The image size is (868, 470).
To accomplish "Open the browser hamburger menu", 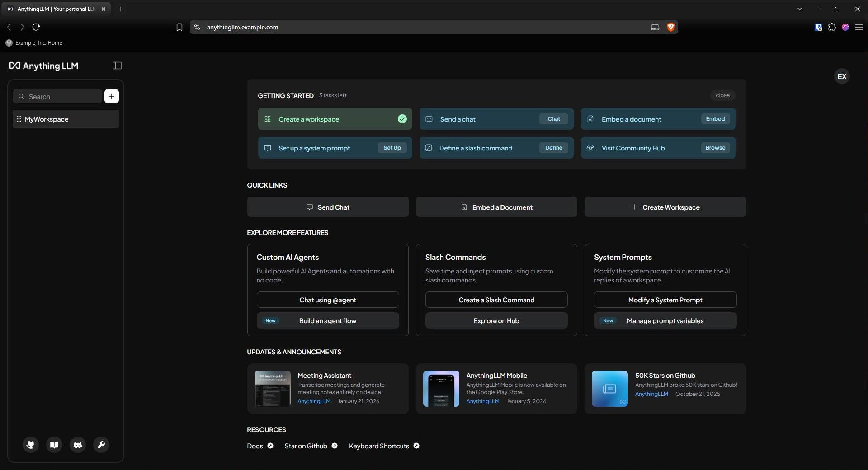I will click(x=859, y=27).
